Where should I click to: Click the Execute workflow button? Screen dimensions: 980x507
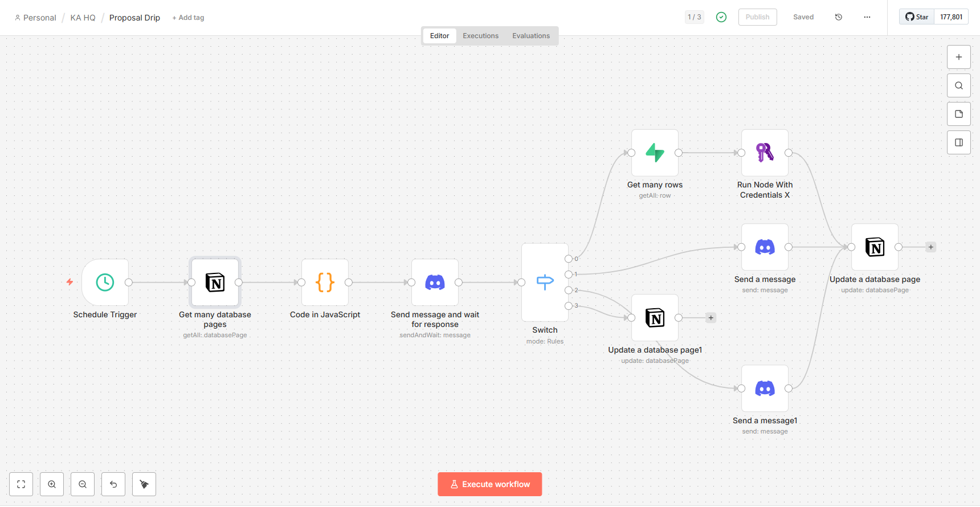pos(489,484)
